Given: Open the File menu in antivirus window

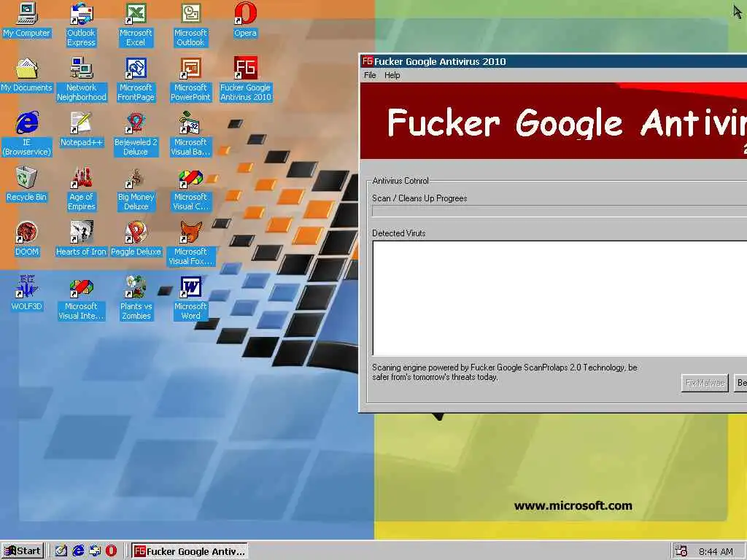Looking at the screenshot, I should (370, 75).
